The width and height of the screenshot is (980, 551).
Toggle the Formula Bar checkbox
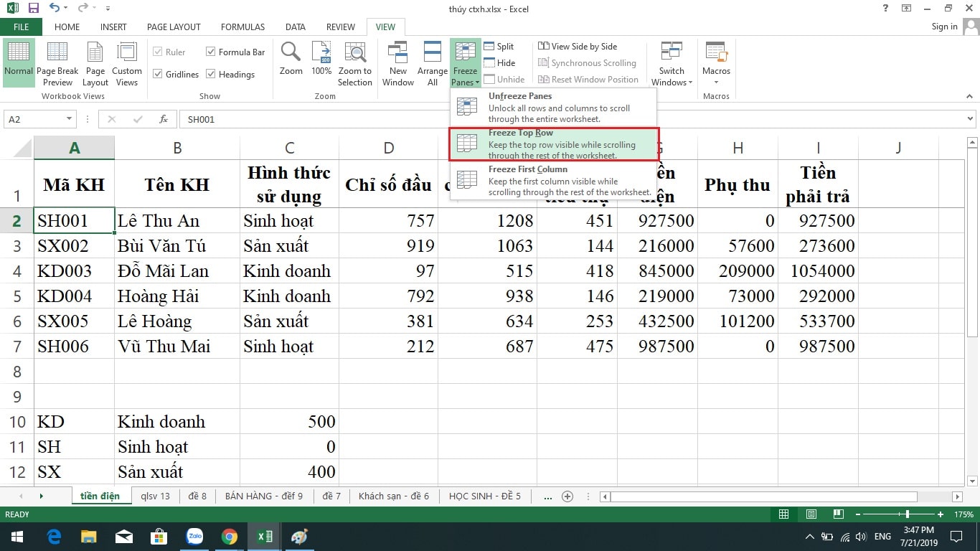click(210, 52)
